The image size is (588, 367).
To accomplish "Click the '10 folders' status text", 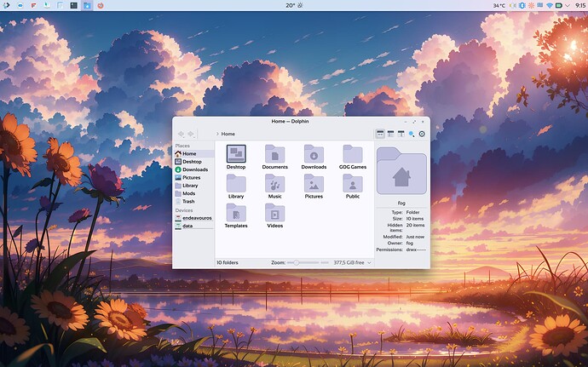I will [228, 263].
